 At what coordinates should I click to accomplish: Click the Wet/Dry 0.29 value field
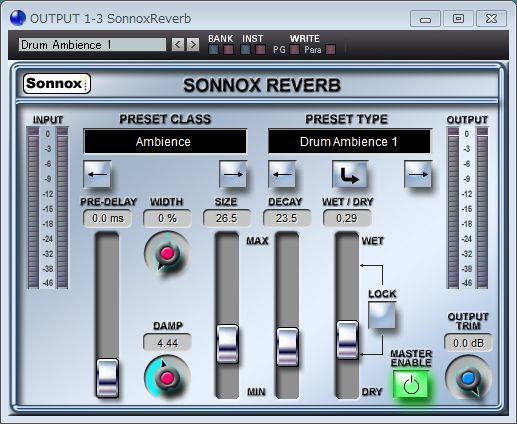click(x=347, y=218)
